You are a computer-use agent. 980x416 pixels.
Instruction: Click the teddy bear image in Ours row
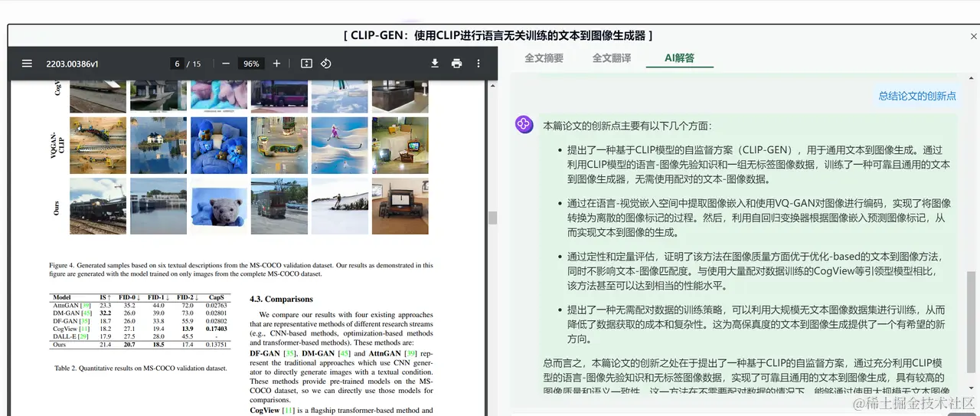pos(219,206)
